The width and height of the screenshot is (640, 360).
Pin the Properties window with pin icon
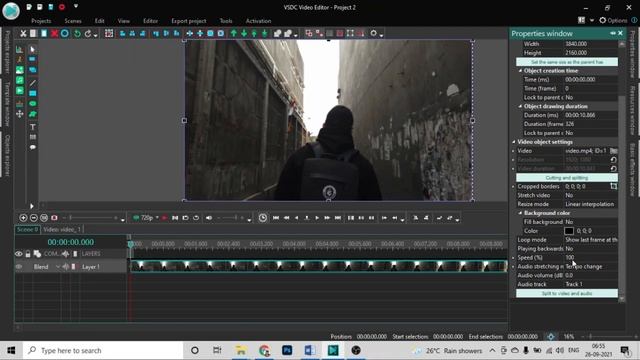pos(613,33)
